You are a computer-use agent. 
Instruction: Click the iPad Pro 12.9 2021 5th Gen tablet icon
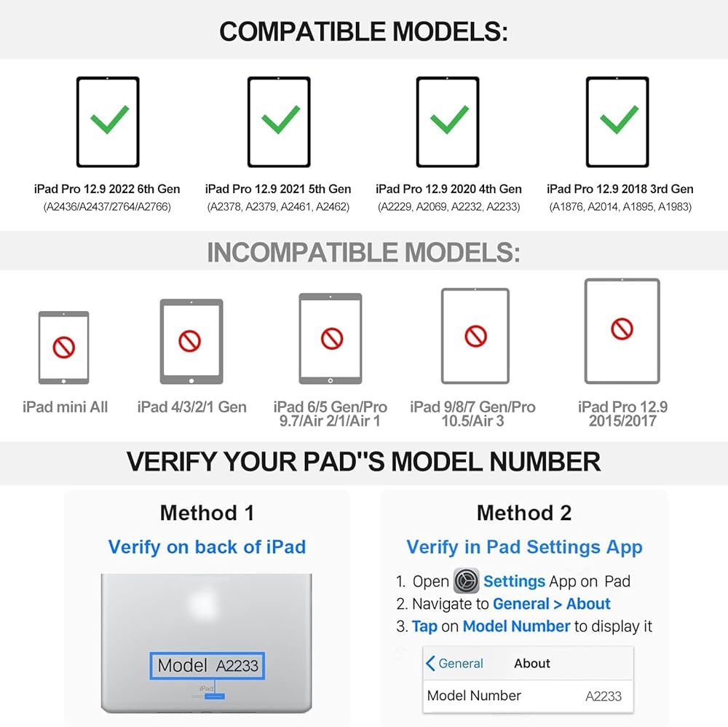[279, 122]
